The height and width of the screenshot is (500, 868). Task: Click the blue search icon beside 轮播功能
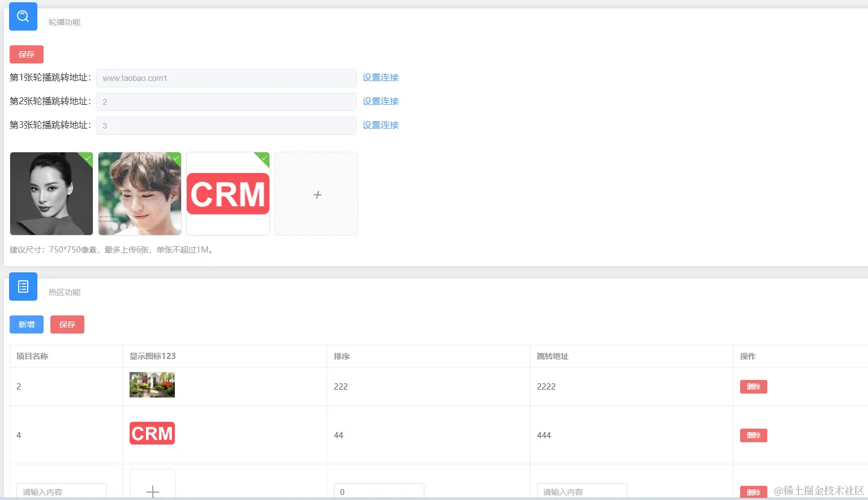(23, 16)
